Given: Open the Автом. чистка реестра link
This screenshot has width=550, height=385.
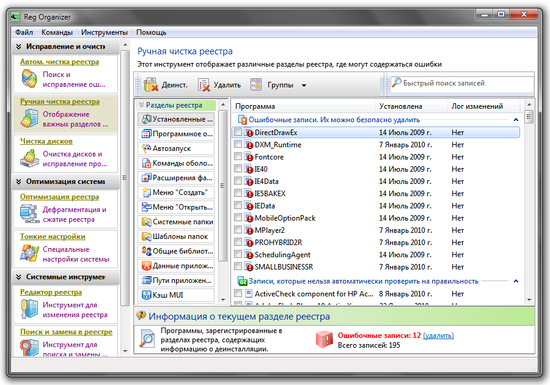Looking at the screenshot, I should coord(59,62).
